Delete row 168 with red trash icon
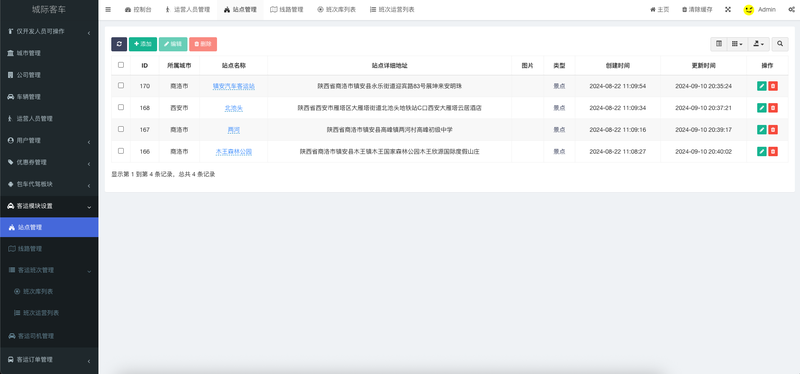800x374 pixels. [773, 108]
